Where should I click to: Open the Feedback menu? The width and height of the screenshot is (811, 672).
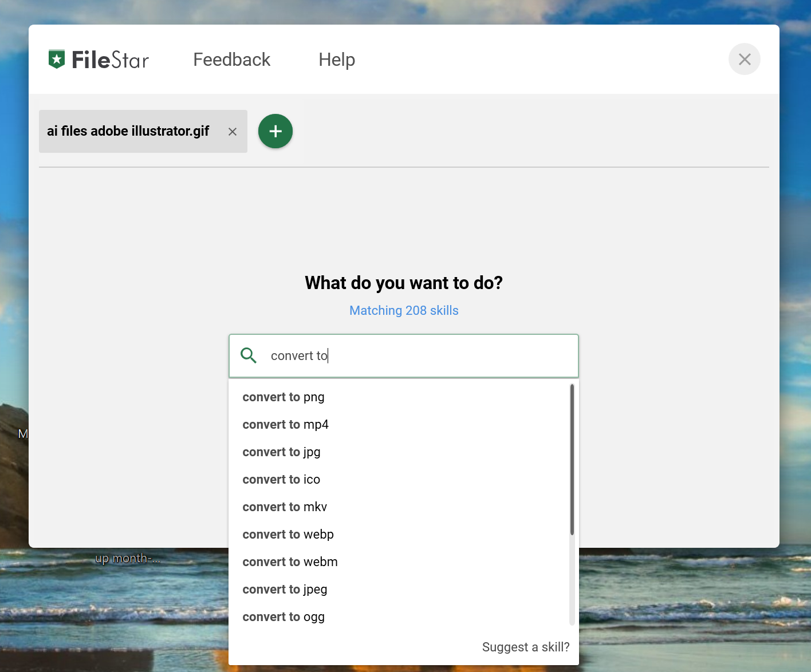(231, 60)
